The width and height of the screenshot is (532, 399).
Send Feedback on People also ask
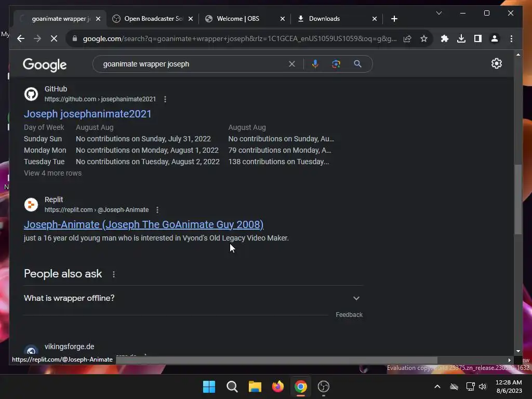[349, 315]
